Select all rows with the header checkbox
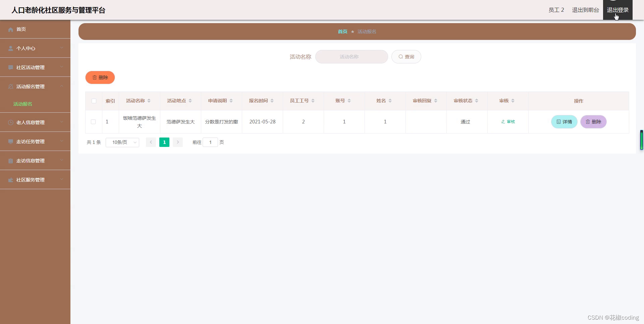 (94, 101)
